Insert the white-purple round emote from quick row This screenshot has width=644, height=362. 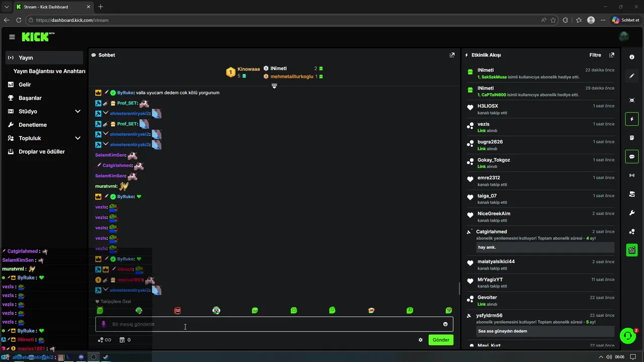(x=216, y=311)
